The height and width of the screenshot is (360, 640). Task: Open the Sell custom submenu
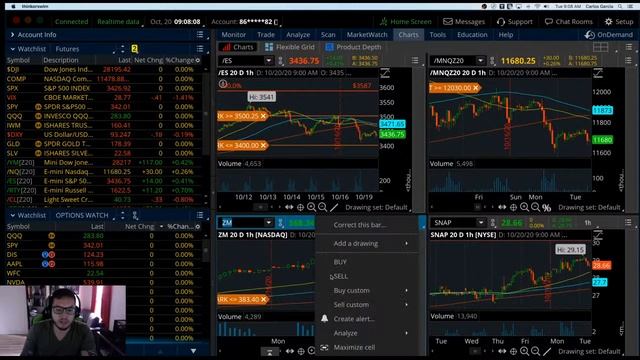[x=368, y=305]
